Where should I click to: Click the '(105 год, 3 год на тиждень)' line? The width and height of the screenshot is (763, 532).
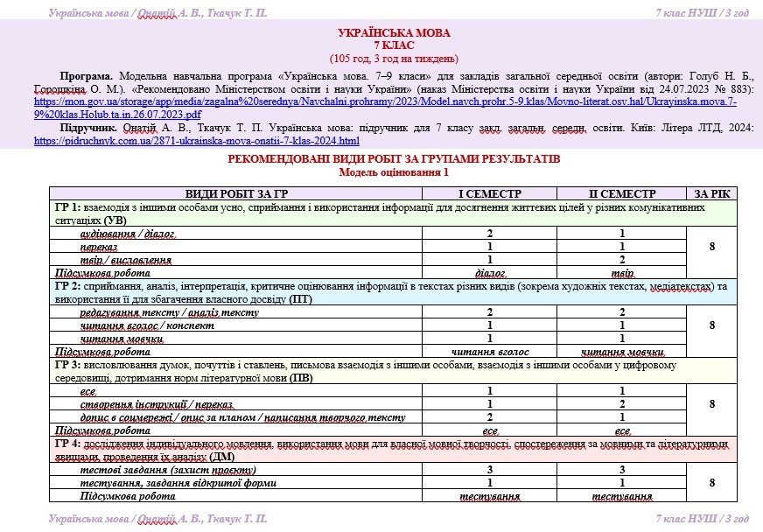394,59
